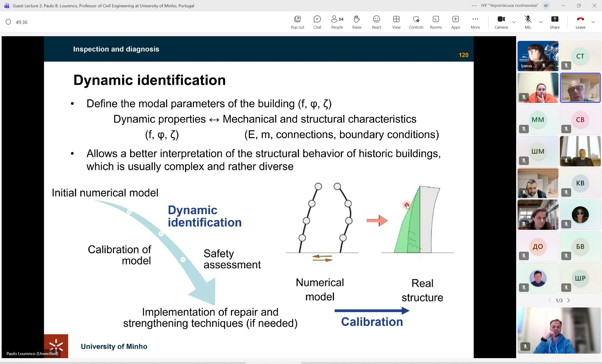Viewport: 602px width, 364px height.
Task: Open the More actions menu
Action: tap(475, 22)
